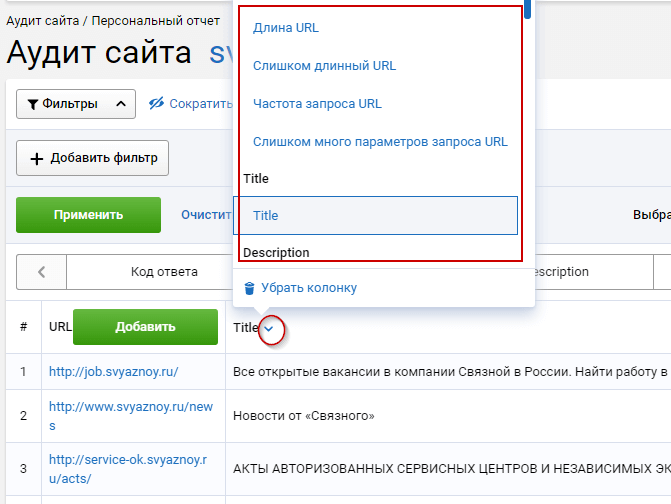Click the Сократить link with eye icon

(x=191, y=104)
